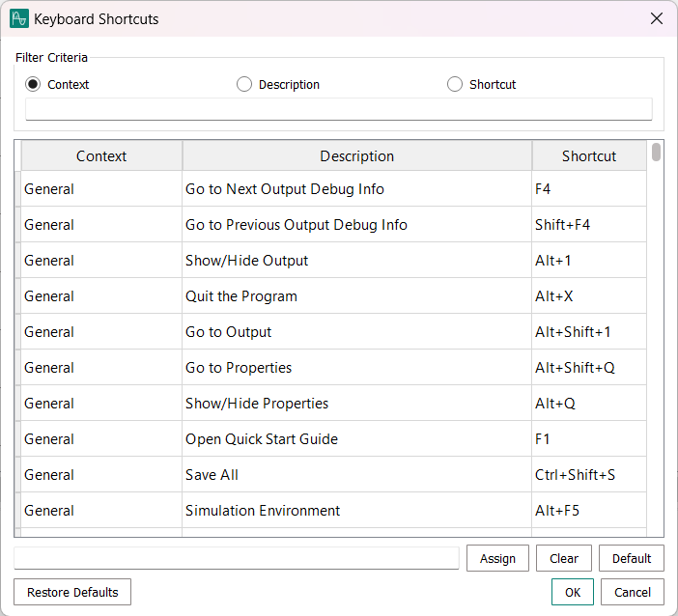Image resolution: width=678 pixels, height=616 pixels.
Task: Click the table's vertical scrollbar thumb
Action: (656, 153)
